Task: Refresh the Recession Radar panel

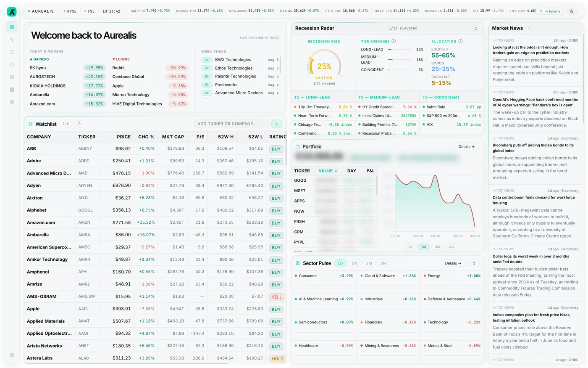Action: point(475,28)
